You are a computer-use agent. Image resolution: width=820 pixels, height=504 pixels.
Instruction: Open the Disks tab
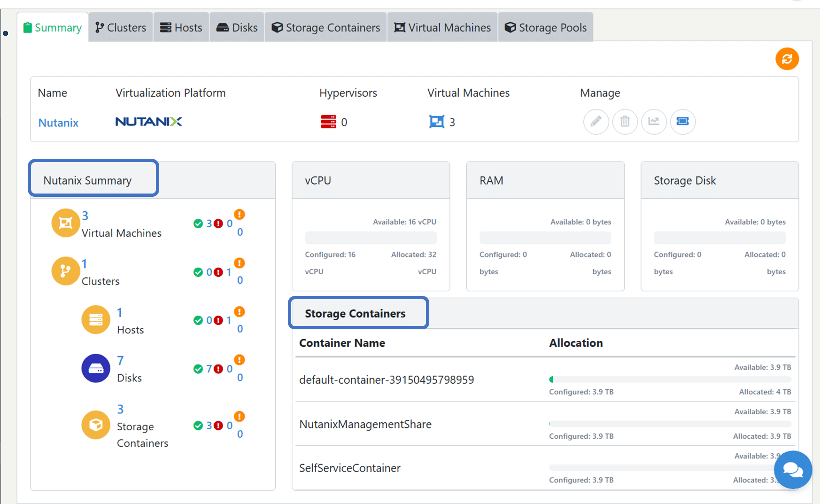click(237, 28)
